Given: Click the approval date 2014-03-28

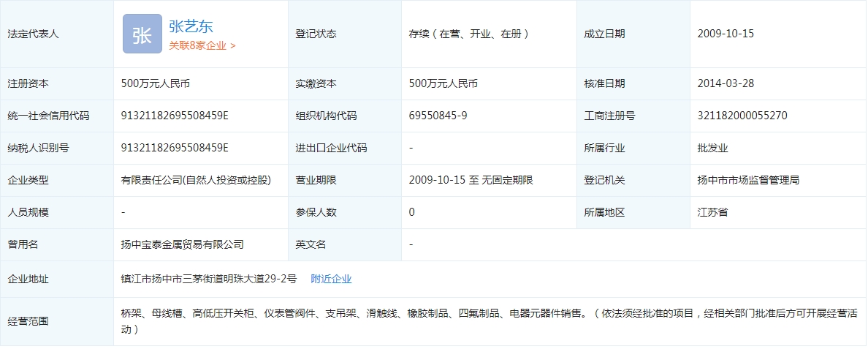Looking at the screenshot, I should pos(725,83).
